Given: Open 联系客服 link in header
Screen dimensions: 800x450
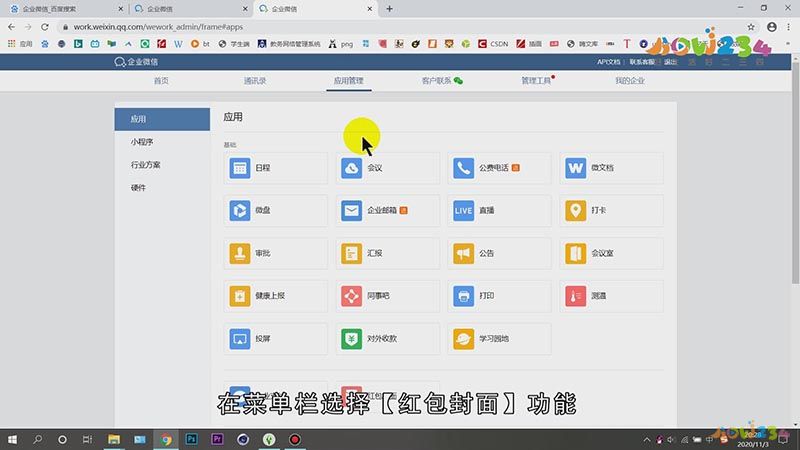Looking at the screenshot, I should 641,62.
